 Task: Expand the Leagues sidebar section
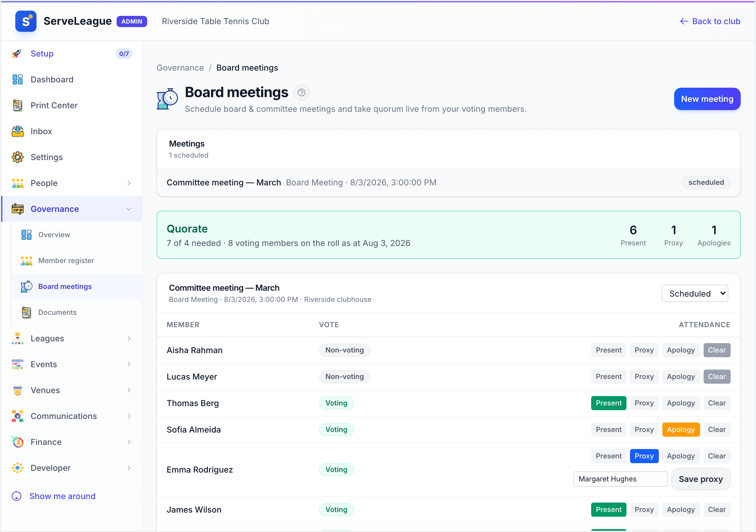pos(129,338)
